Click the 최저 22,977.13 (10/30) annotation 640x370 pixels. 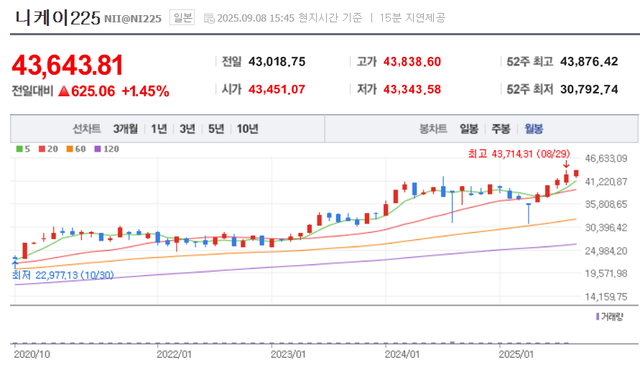[x=63, y=275]
